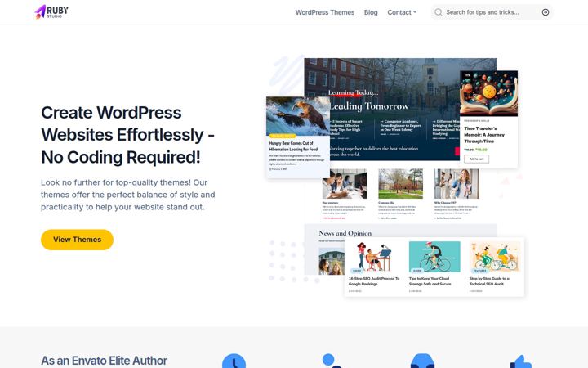Viewport: 588px width, 368px height.
Task: Open the Hungry Bear hibernation article card
Action: click(x=298, y=137)
